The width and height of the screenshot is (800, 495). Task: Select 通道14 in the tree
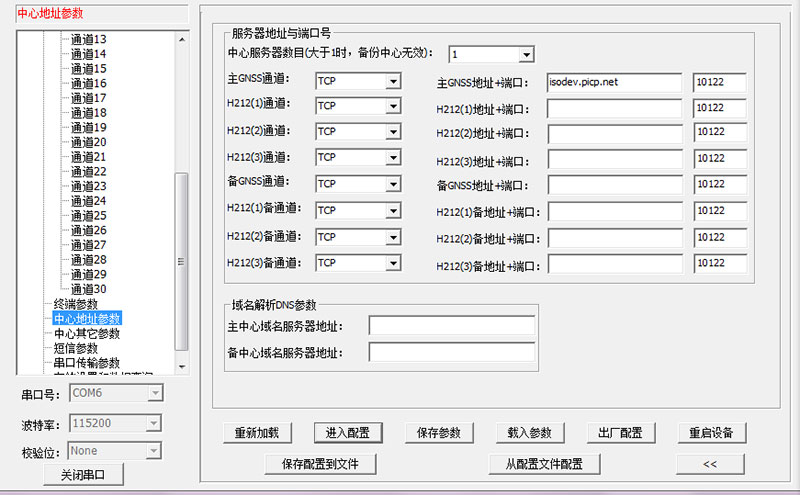click(88, 54)
